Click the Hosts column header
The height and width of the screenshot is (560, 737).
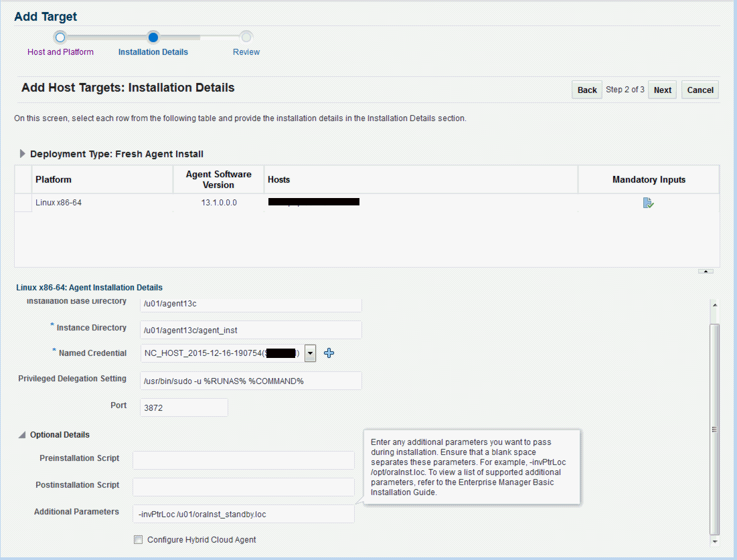[x=420, y=179]
